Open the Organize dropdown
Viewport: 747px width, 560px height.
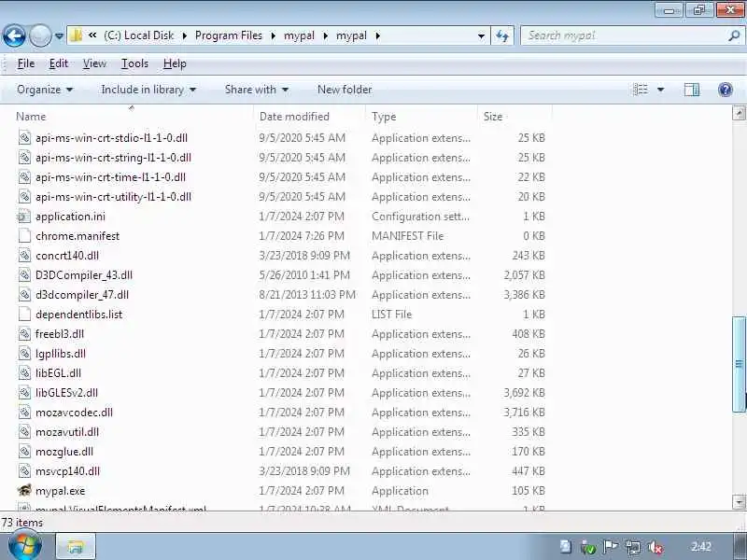(x=45, y=90)
